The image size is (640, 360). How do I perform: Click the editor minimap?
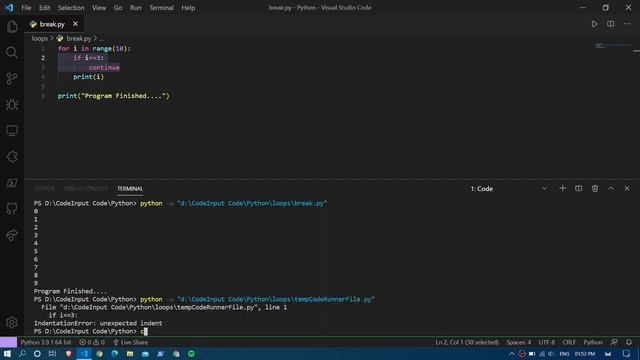(614, 47)
